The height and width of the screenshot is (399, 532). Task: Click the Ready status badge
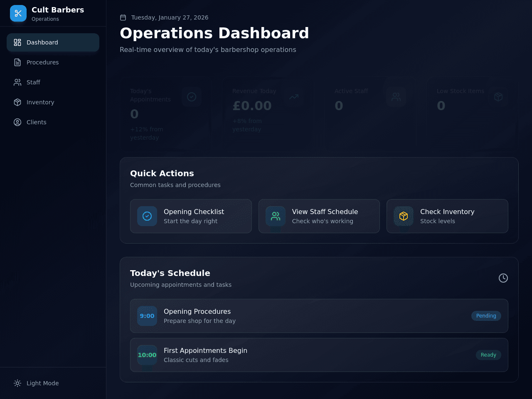(x=488, y=355)
